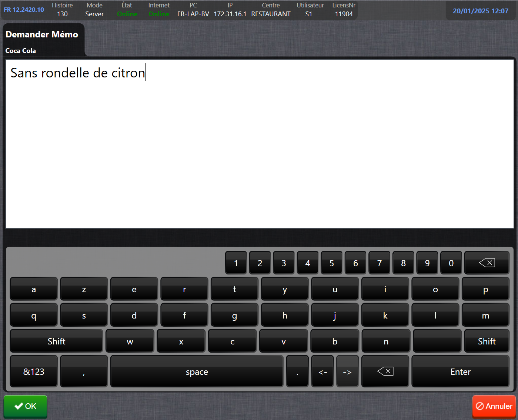Cancel memo with red Annuler button
The width and height of the screenshot is (518, 420).
point(494,406)
